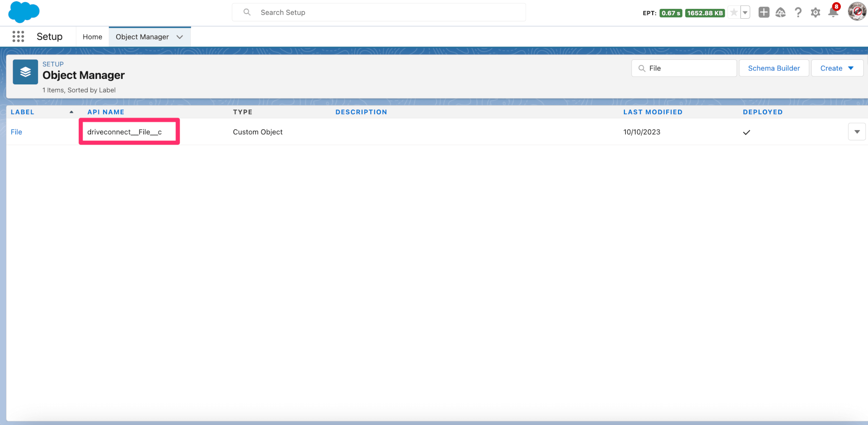
Task: Click the EPT 0.67 s badge
Action: click(x=670, y=13)
